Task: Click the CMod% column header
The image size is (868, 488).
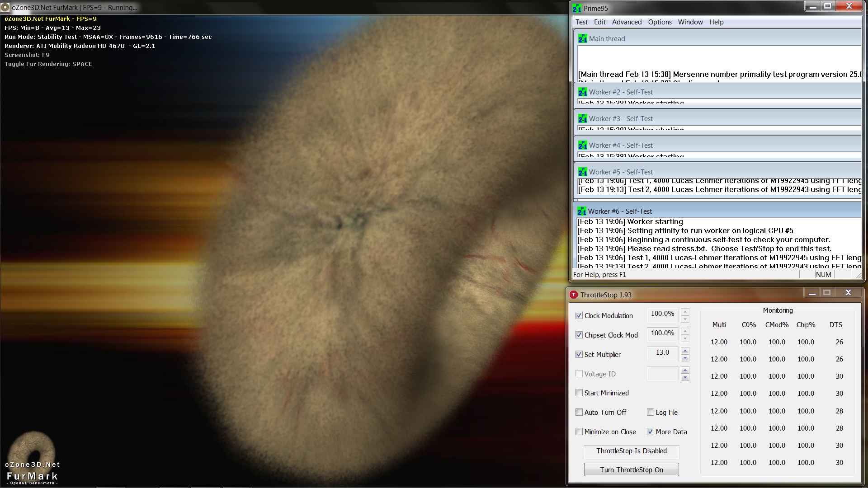Action: click(x=777, y=325)
